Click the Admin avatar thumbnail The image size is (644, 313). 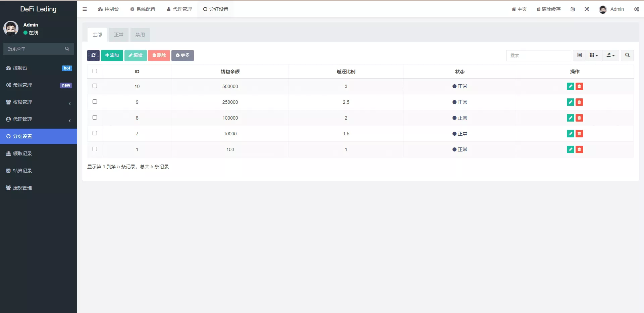pos(602,9)
